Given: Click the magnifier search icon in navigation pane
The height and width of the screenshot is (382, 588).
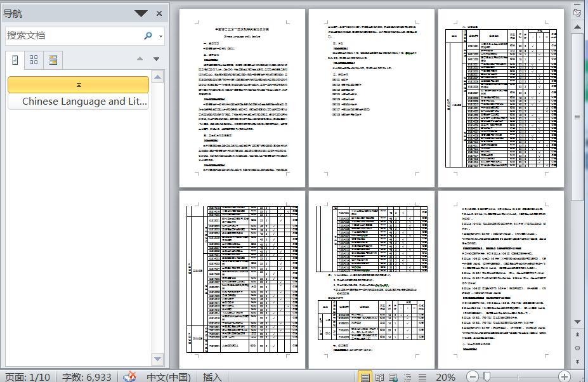Looking at the screenshot, I should pos(148,36).
